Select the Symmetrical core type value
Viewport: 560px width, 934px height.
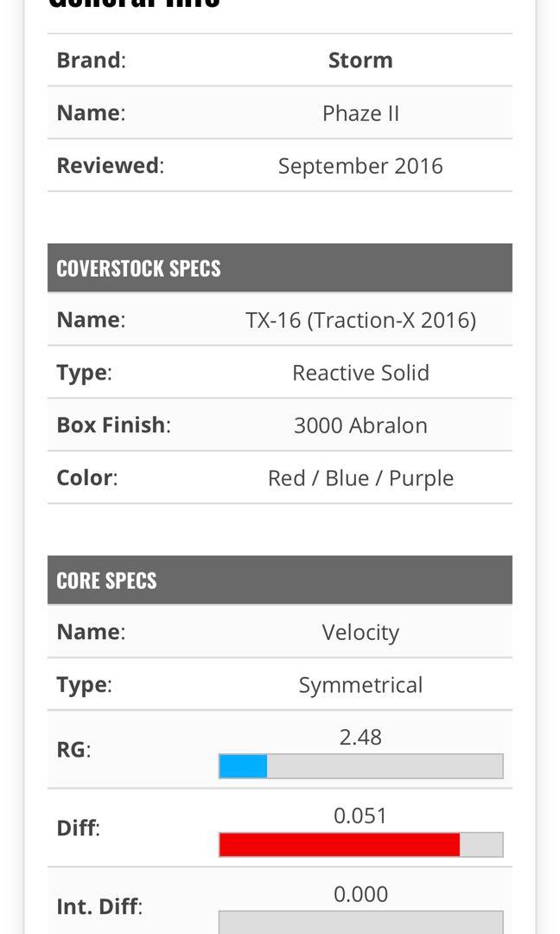pos(360,685)
